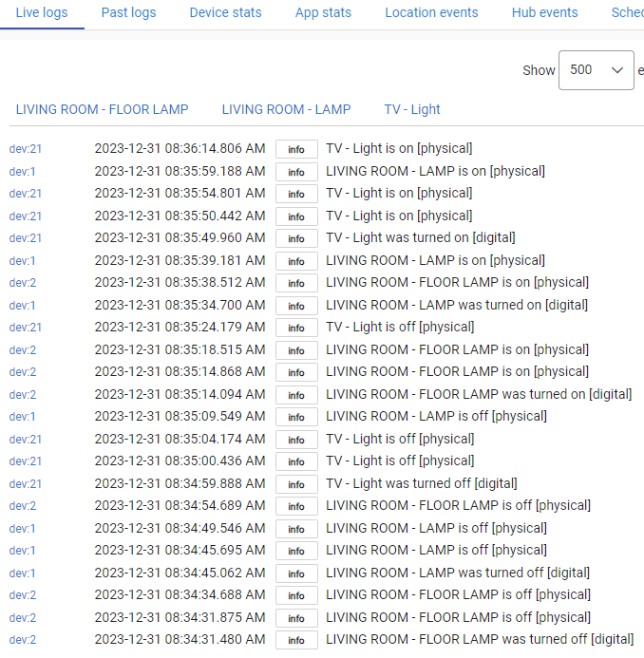Switch to the Past logs tab
Screen dimensions: 644x658
pos(128,12)
